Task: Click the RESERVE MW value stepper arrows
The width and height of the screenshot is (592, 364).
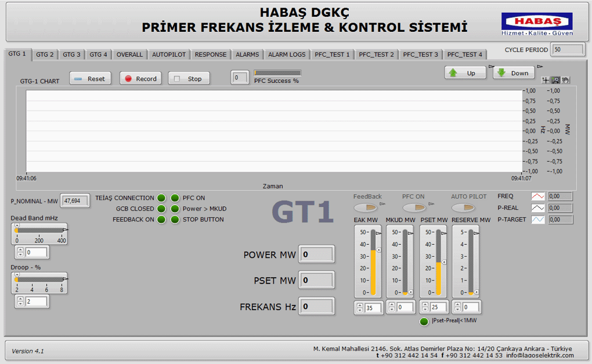Action: pos(457,307)
